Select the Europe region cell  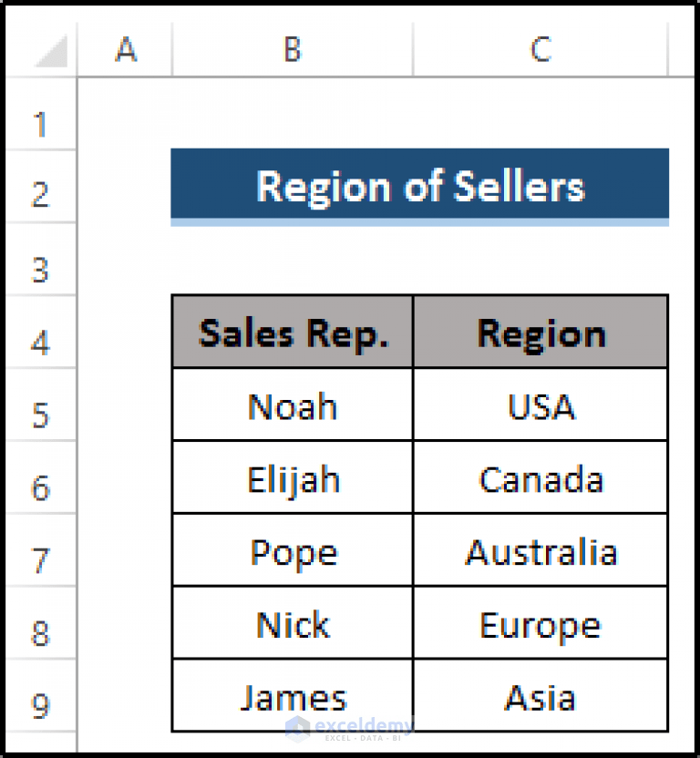[540, 623]
